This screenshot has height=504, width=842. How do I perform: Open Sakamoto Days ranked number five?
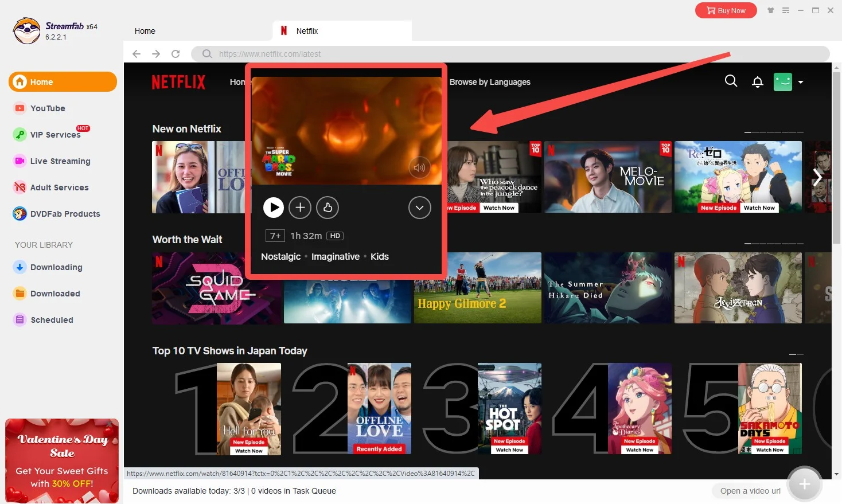(770, 409)
